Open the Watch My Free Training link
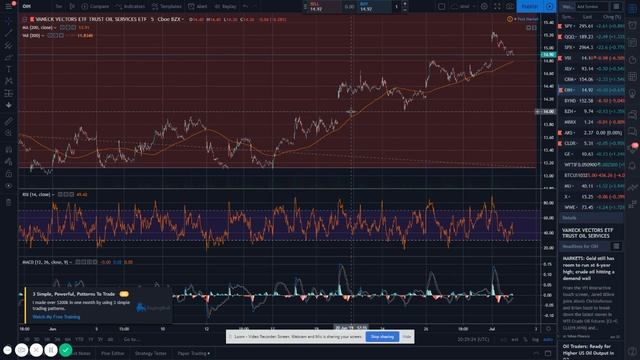The image size is (640, 360). click(x=56, y=317)
